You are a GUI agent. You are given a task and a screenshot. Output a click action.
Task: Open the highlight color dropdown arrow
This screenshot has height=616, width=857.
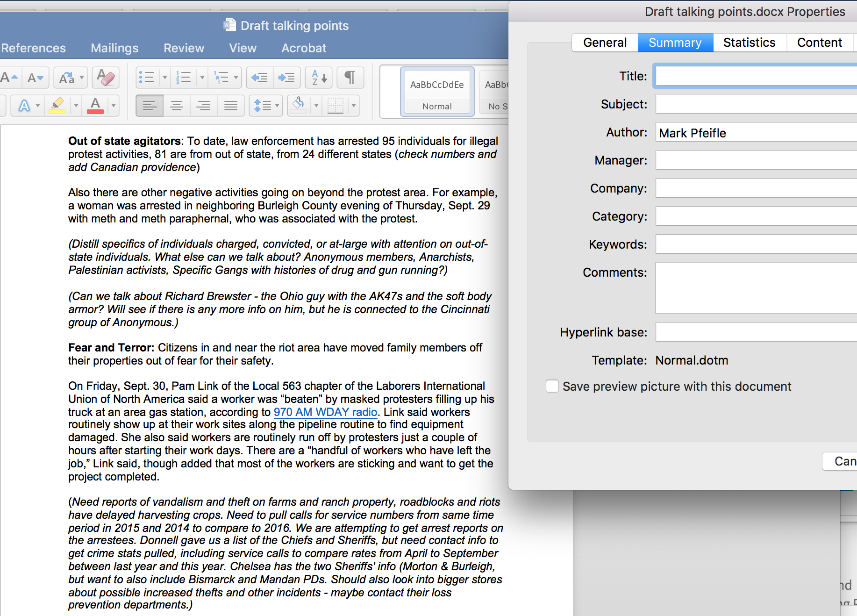[76, 106]
